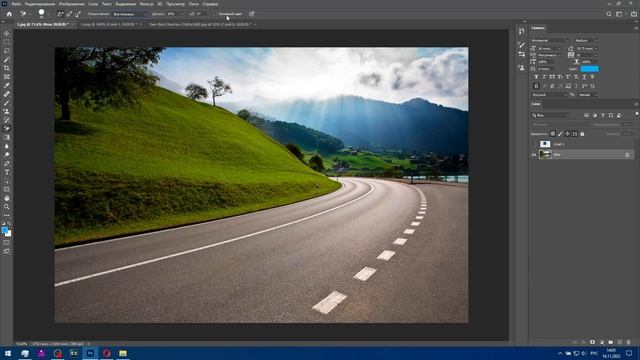This screenshot has height=360, width=640.
Task: Add a layer mask
Action: tap(593, 342)
